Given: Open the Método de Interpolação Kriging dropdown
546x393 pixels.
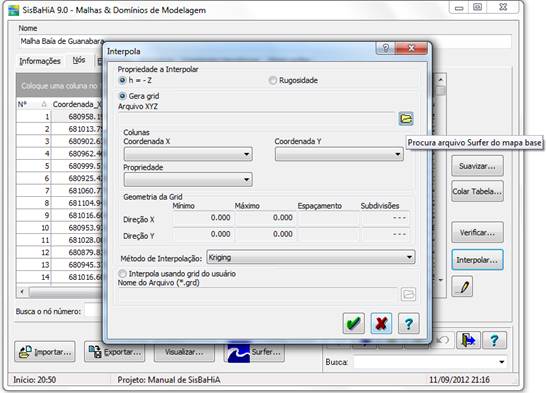Looking at the screenshot, I should 311,257.
